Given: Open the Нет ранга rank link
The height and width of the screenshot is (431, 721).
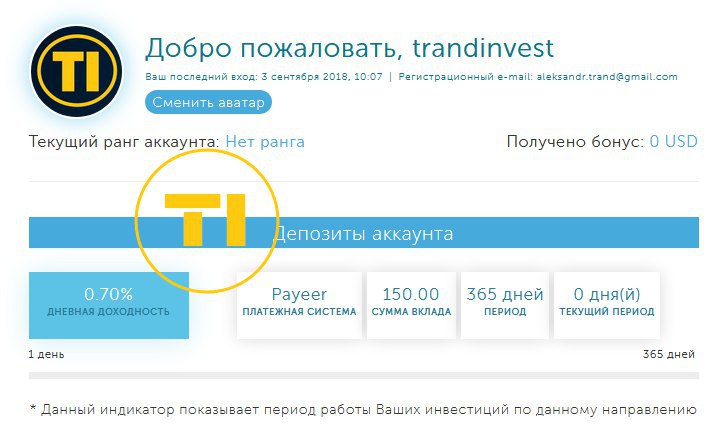Looking at the screenshot, I should (x=265, y=142).
